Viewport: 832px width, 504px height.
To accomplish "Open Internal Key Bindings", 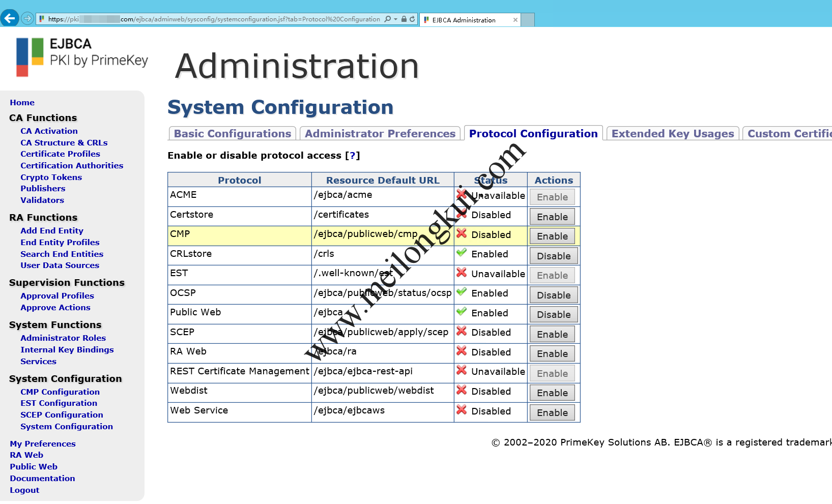I will point(67,349).
